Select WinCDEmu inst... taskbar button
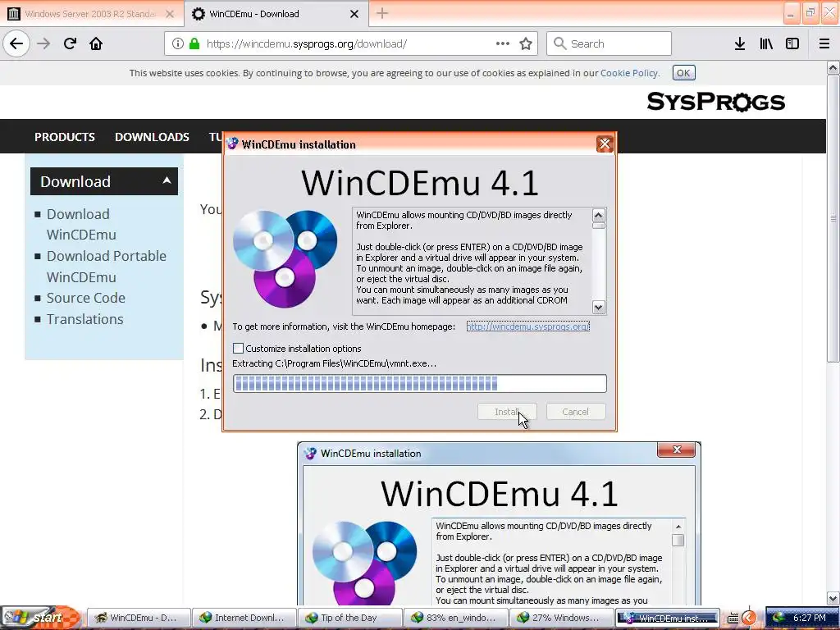The height and width of the screenshot is (630, 840). point(667,618)
